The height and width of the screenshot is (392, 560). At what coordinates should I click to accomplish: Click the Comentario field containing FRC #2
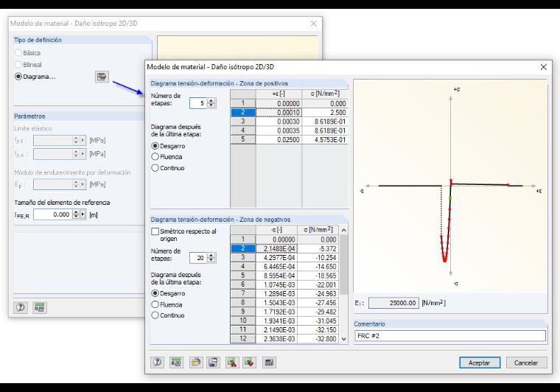(x=450, y=336)
